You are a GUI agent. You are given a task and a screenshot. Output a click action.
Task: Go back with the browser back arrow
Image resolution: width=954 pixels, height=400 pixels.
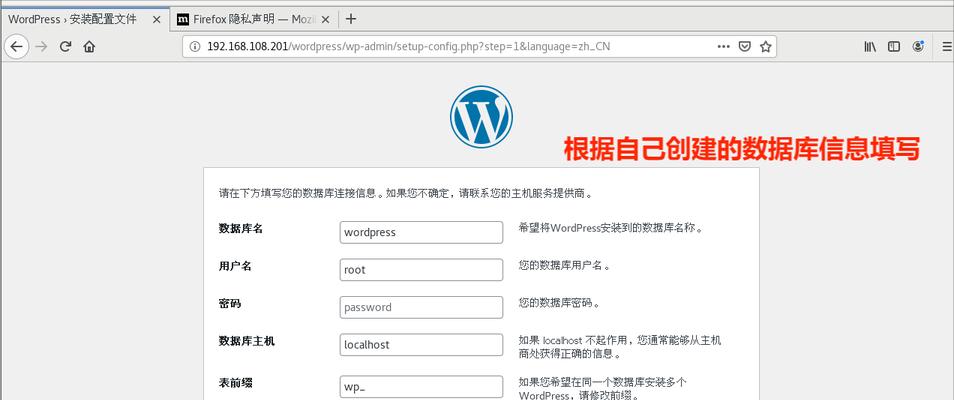coord(16,46)
